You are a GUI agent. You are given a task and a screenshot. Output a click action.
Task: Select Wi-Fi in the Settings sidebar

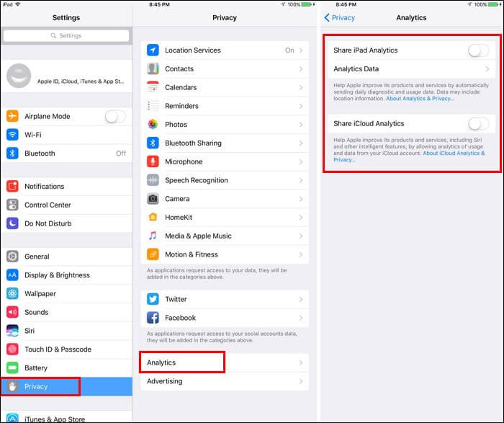tap(66, 135)
